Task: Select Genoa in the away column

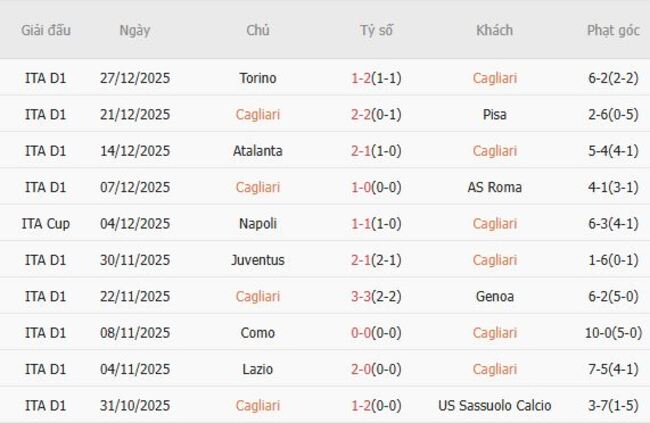Action: [494, 296]
